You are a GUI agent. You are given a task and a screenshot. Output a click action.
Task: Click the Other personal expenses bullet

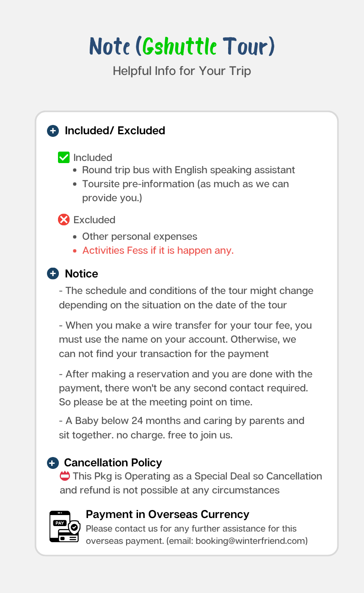tap(140, 236)
